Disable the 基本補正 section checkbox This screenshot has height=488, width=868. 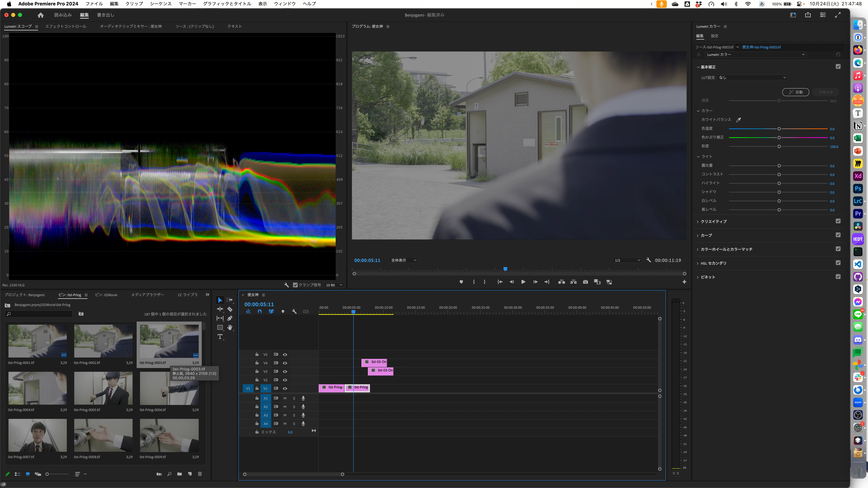pyautogui.click(x=838, y=67)
